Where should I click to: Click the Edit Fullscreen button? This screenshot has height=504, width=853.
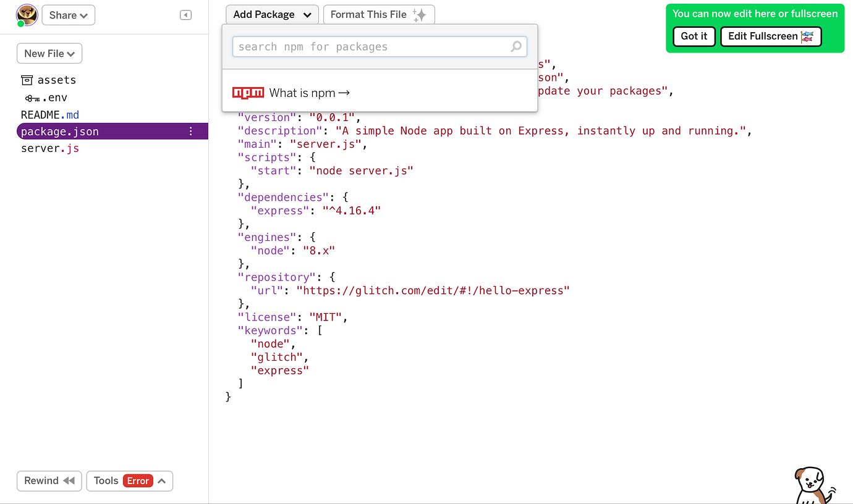click(770, 36)
